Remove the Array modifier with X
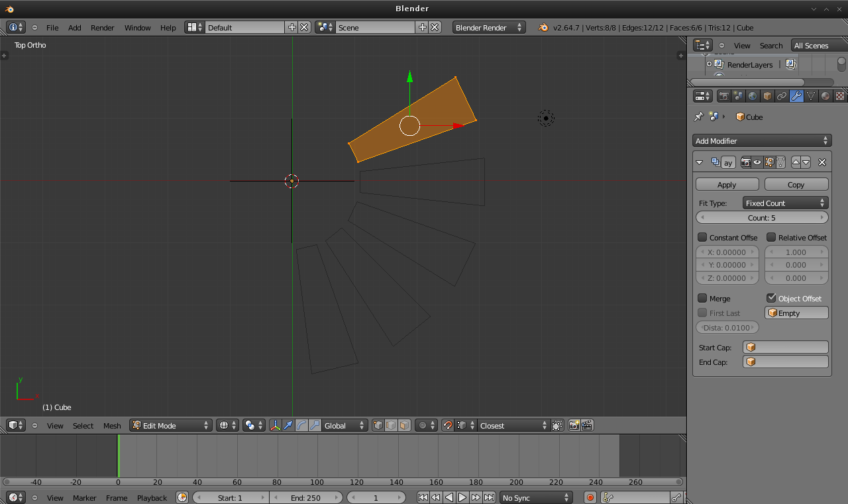848x504 pixels. coord(822,162)
